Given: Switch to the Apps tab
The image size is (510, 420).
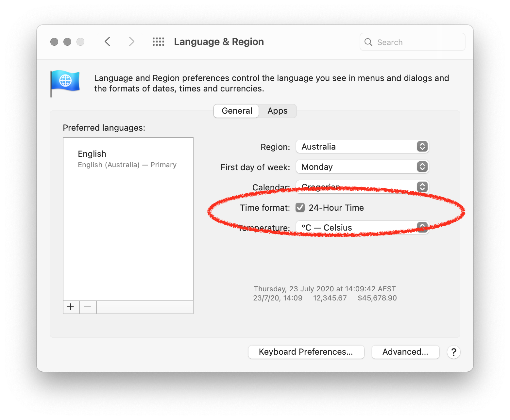Looking at the screenshot, I should pyautogui.click(x=278, y=111).
